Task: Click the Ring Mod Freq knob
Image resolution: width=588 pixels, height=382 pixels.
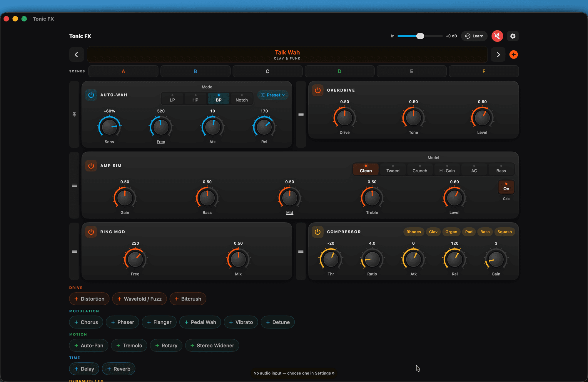Action: [135, 259]
